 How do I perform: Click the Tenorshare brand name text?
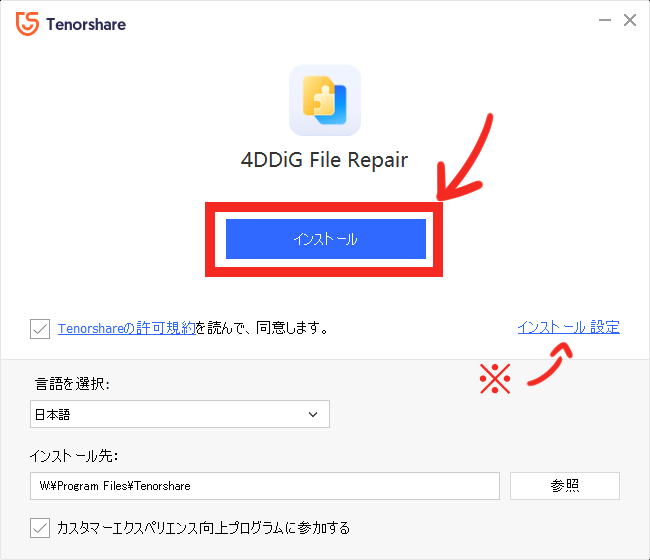coord(86,24)
